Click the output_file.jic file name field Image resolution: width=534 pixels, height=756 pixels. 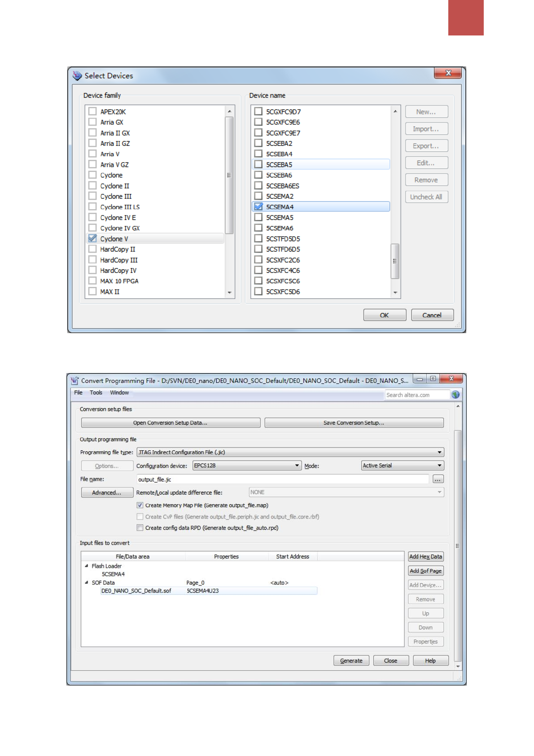click(283, 479)
